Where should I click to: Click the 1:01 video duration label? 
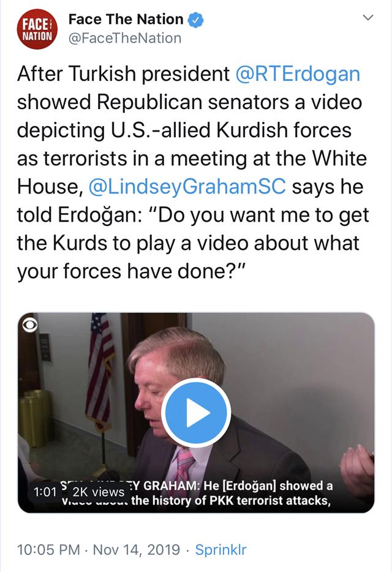point(45,492)
